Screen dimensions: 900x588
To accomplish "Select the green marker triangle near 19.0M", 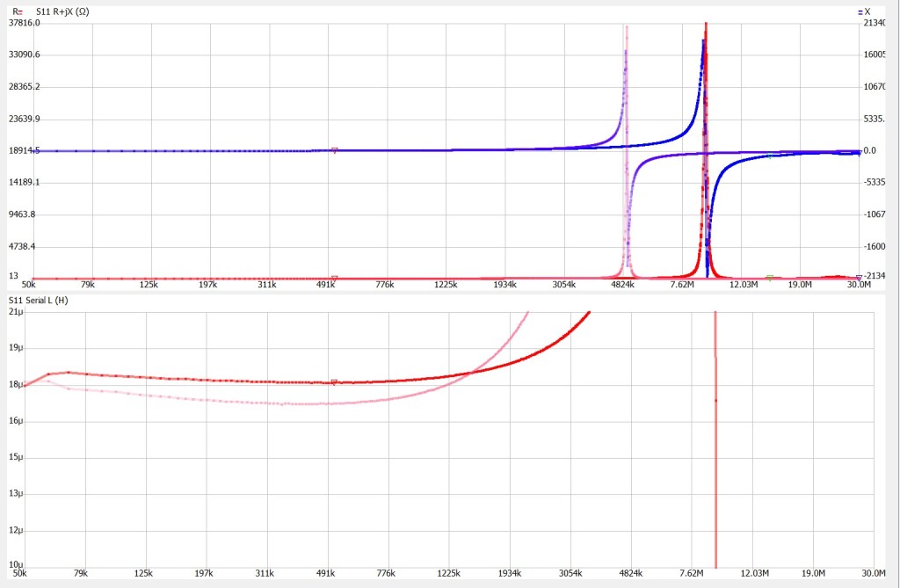I will (x=770, y=278).
